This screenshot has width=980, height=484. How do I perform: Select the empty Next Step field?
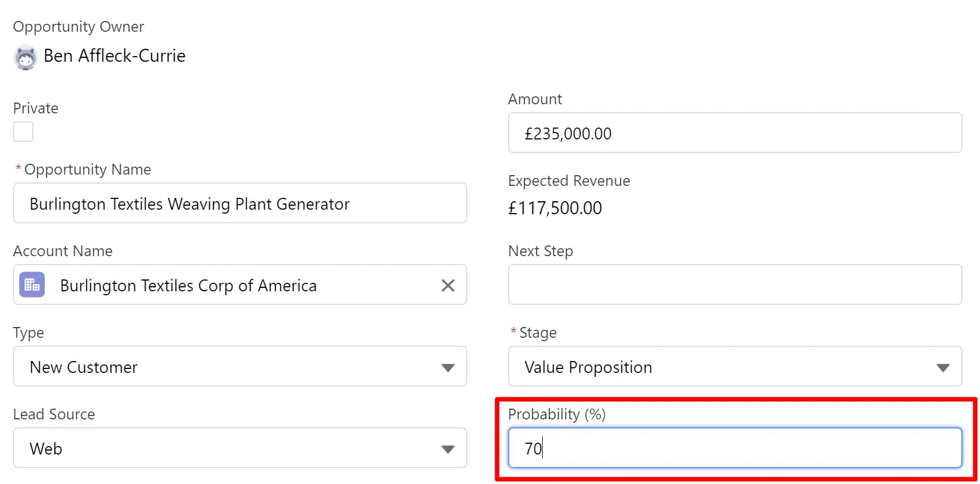pyautogui.click(x=735, y=285)
